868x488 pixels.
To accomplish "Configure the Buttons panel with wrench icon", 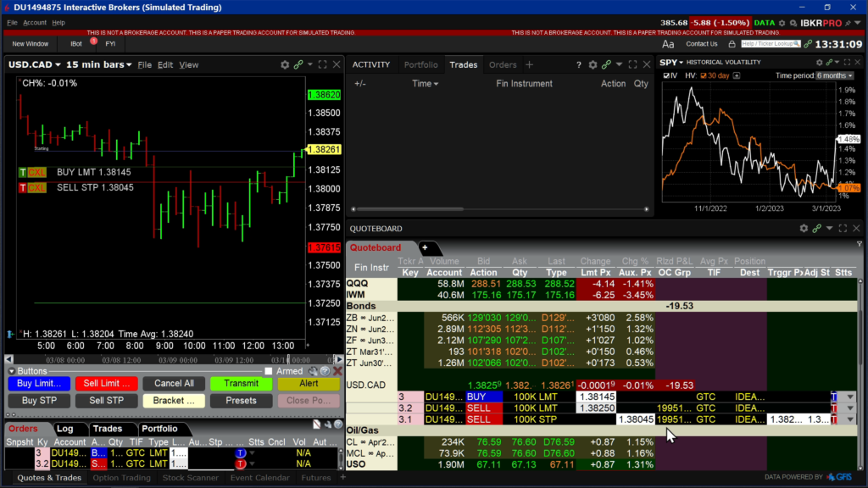I will point(314,371).
